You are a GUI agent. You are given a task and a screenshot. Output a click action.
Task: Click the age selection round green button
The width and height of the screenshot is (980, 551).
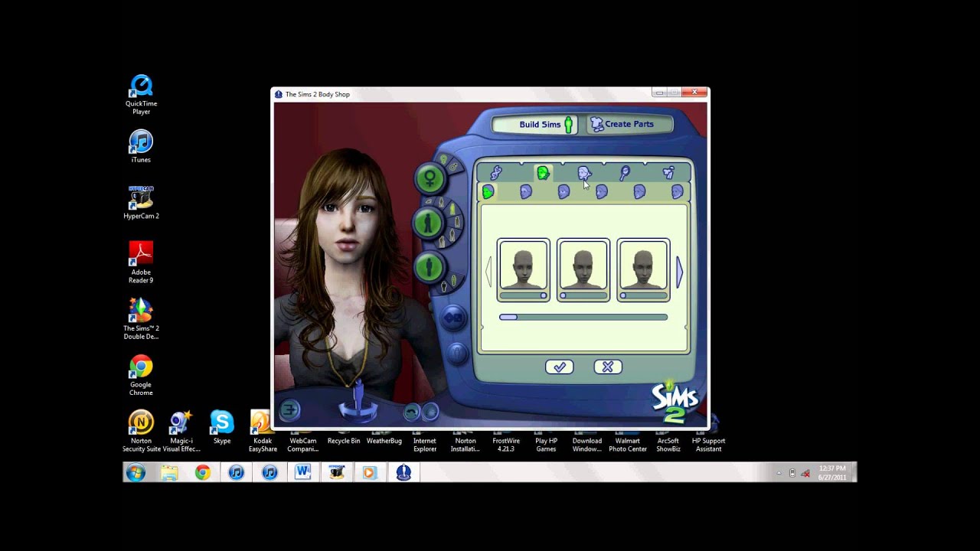coord(429,223)
